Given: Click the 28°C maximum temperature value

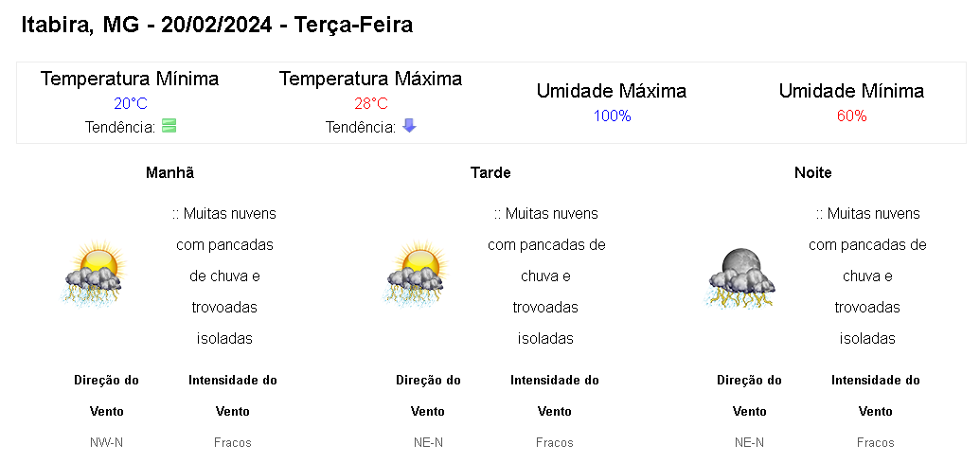Looking at the screenshot, I should point(371,104).
